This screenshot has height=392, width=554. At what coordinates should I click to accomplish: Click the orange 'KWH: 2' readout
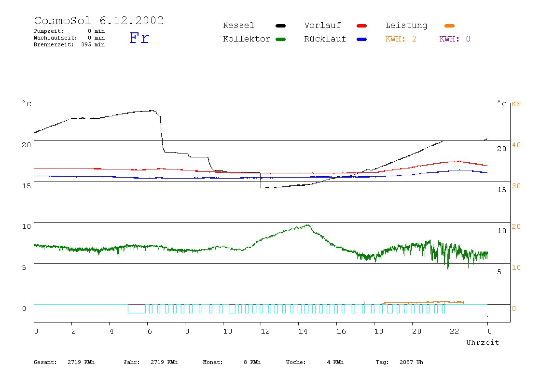pos(401,39)
